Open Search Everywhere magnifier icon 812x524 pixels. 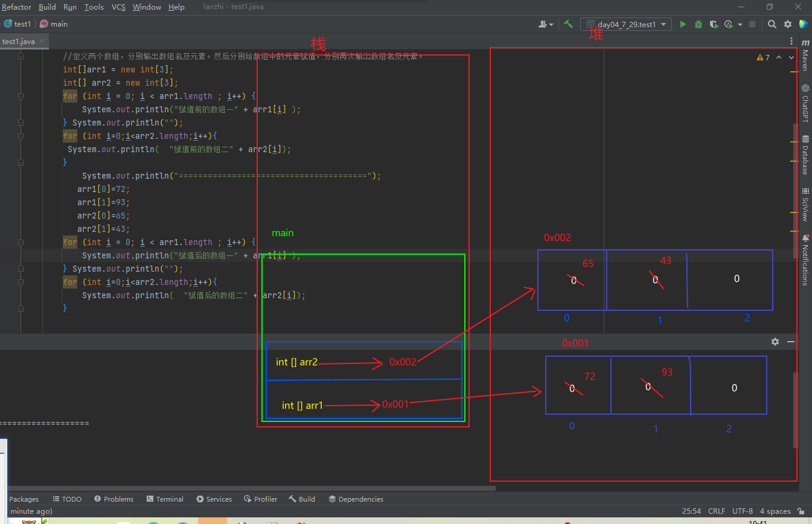tap(772, 24)
